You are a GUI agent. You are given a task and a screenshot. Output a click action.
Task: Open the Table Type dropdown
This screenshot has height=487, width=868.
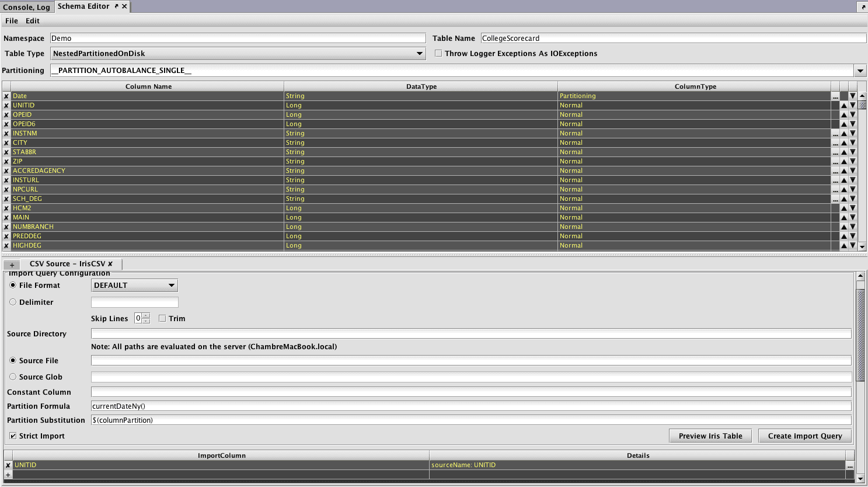click(419, 54)
